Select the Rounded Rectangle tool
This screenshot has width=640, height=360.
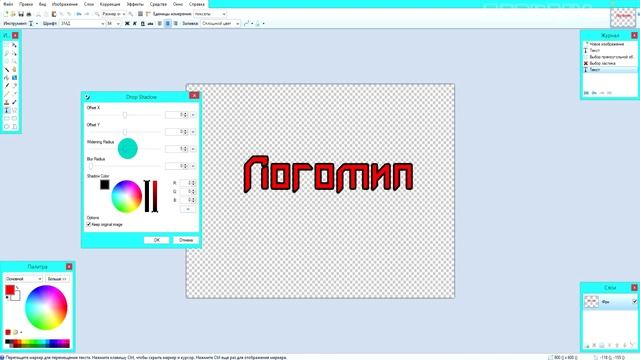(x=14, y=118)
